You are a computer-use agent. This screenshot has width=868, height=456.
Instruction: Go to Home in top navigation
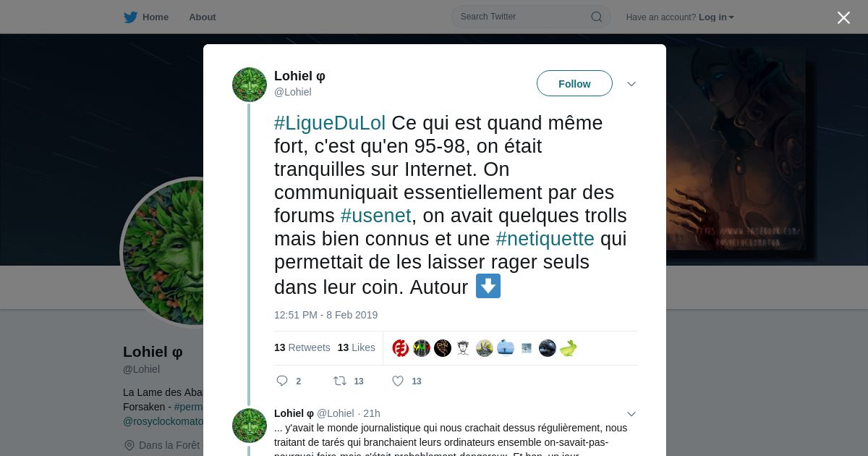point(156,17)
